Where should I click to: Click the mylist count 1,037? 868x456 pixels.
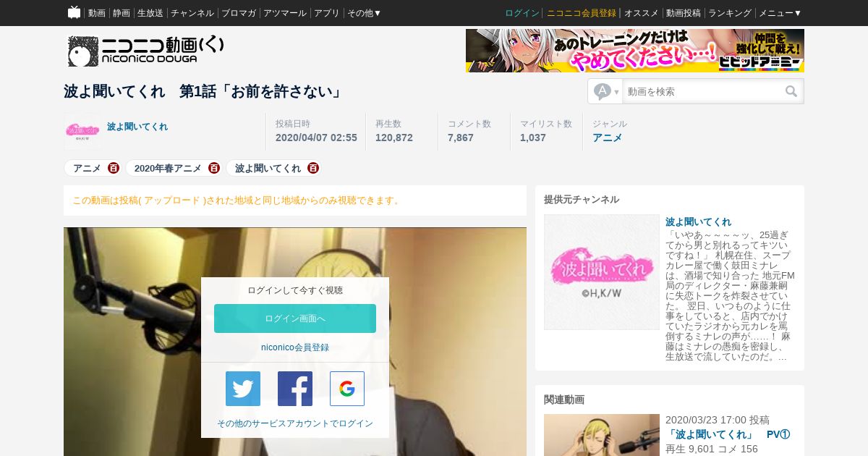click(x=533, y=138)
